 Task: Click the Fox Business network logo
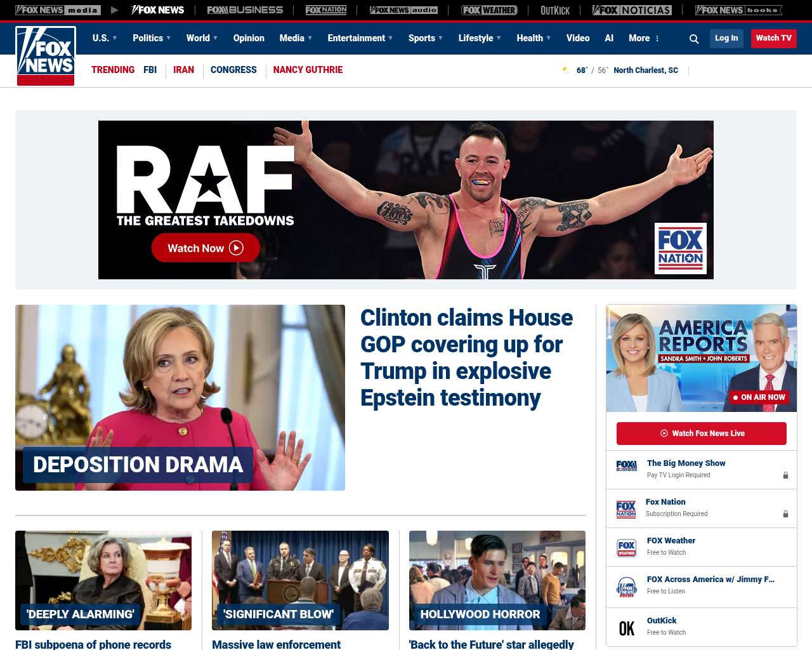point(245,10)
